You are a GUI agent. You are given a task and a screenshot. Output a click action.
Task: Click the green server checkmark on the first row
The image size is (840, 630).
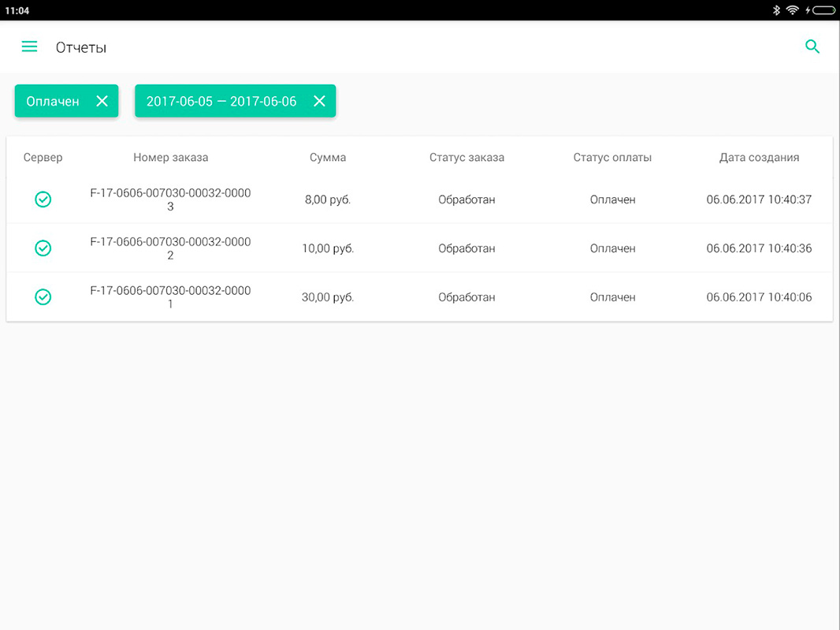point(43,199)
